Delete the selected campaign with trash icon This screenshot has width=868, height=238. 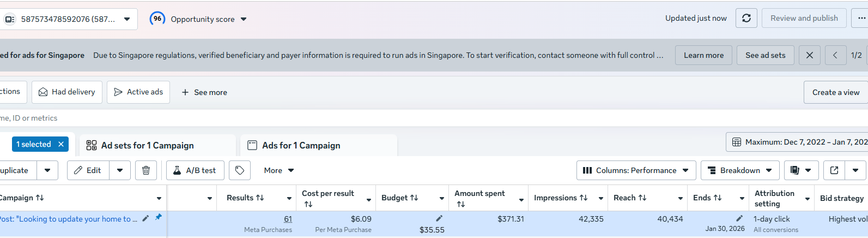point(146,170)
